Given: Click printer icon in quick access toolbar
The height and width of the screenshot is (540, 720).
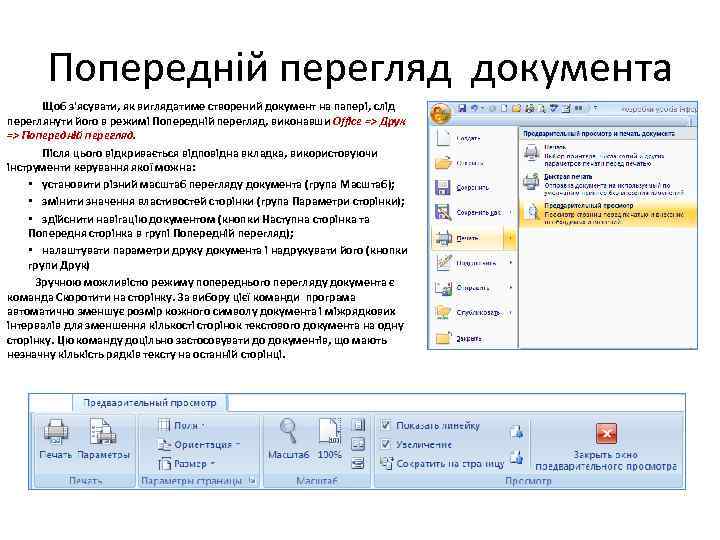Looking at the screenshot, I should pyautogui.click(x=529, y=109).
